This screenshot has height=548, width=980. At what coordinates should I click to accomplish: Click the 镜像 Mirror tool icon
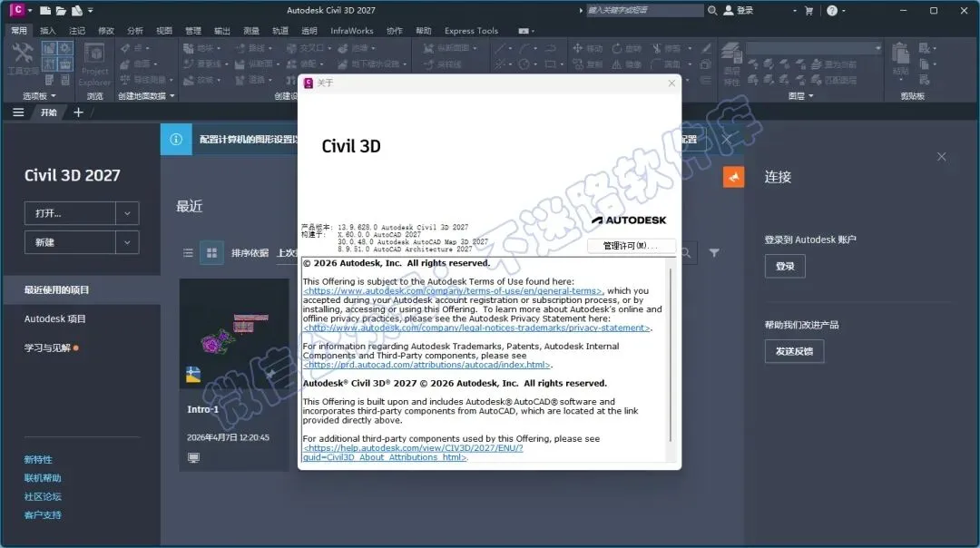coord(617,64)
